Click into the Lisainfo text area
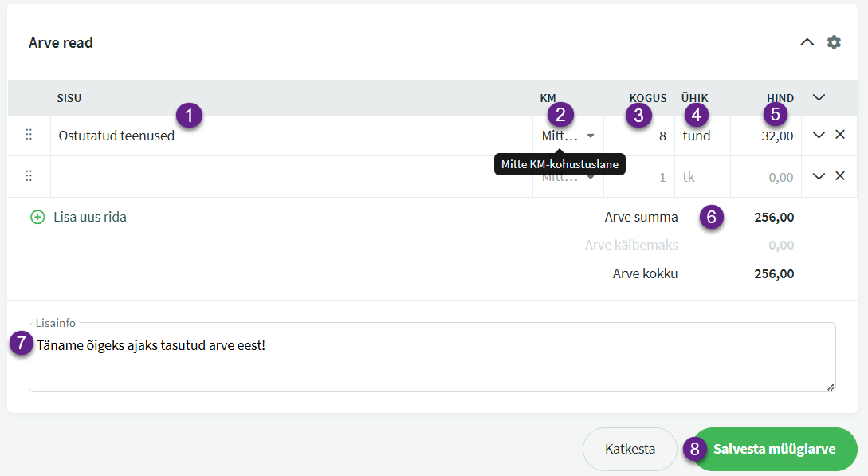The width and height of the screenshot is (868, 476). point(430,363)
